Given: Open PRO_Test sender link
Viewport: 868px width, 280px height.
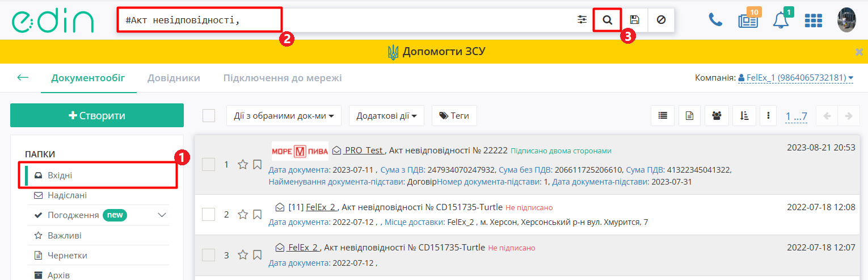Looking at the screenshot, I should (364, 151).
